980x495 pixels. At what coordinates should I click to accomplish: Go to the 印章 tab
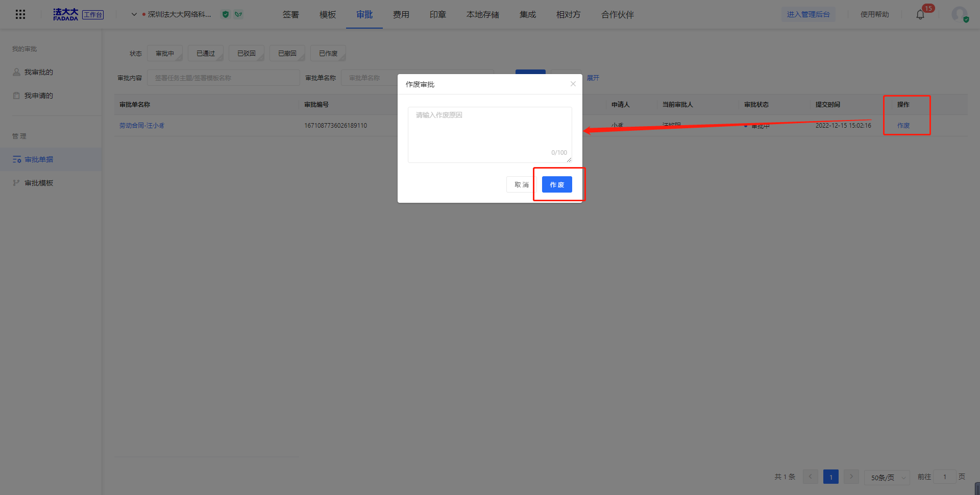[x=438, y=14]
